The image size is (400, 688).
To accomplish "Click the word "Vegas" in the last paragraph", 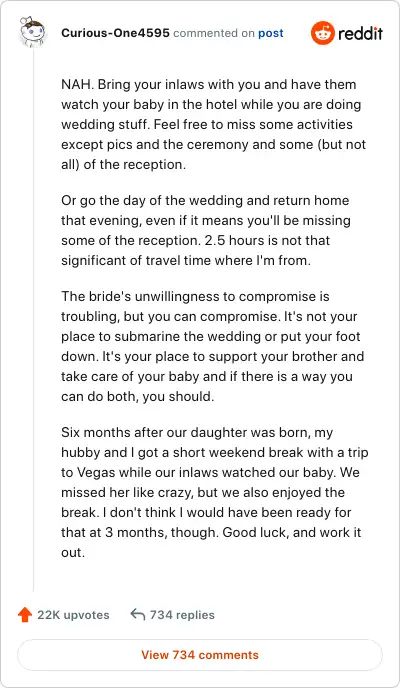I will click(96, 473).
